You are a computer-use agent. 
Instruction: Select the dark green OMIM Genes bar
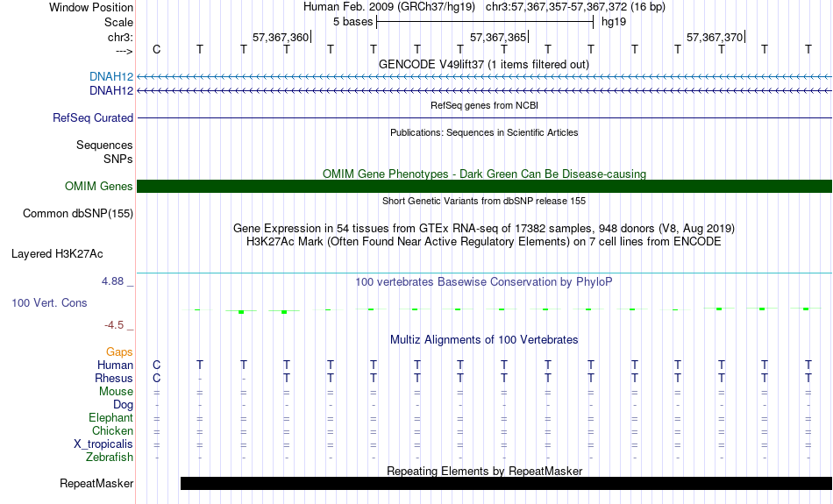[484, 187]
